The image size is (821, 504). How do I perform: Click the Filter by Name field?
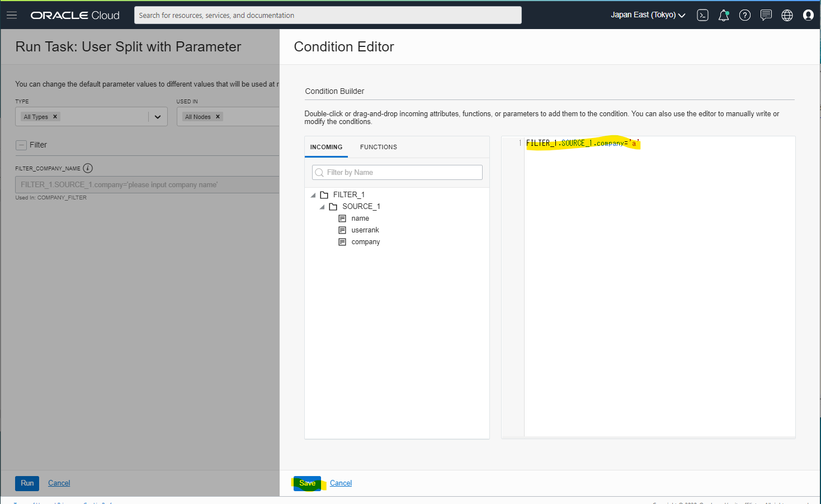click(397, 173)
